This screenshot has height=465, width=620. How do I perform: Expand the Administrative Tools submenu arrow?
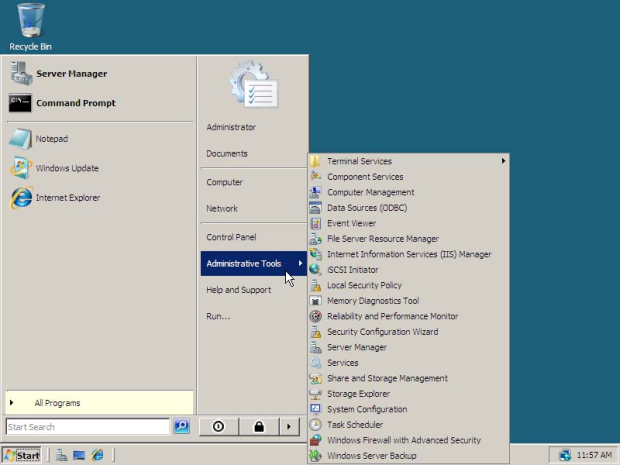tap(300, 263)
